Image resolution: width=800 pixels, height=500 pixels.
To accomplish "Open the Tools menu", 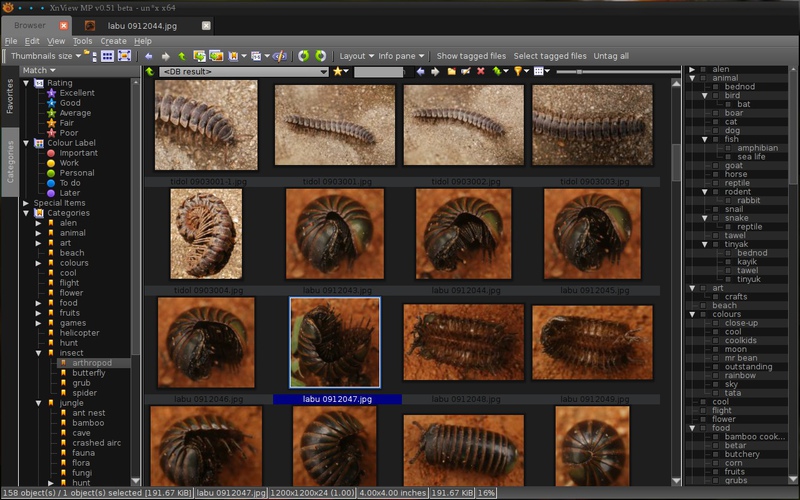I will (x=82, y=41).
